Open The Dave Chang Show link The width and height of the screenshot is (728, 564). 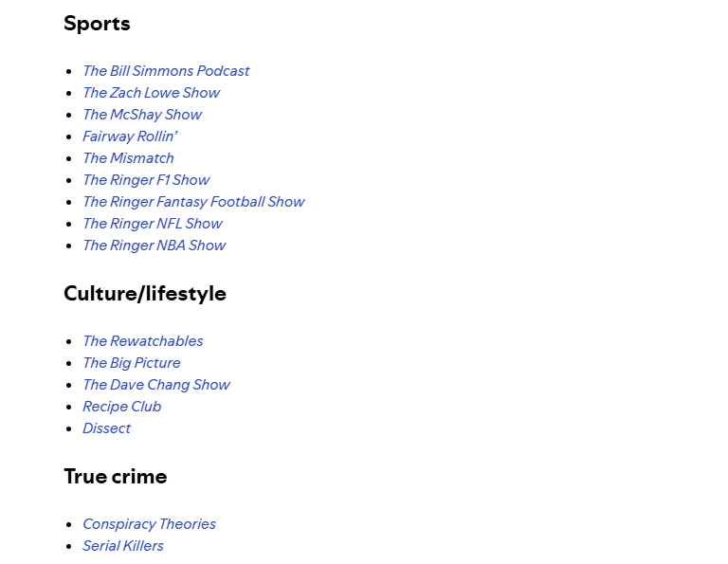pos(156,385)
